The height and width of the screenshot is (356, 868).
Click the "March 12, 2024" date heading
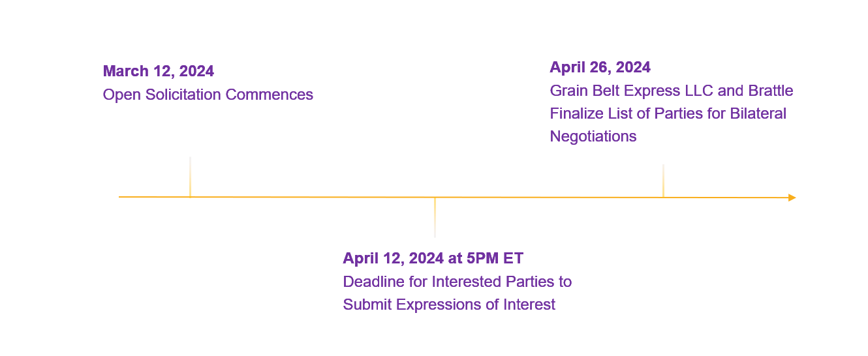coord(159,71)
